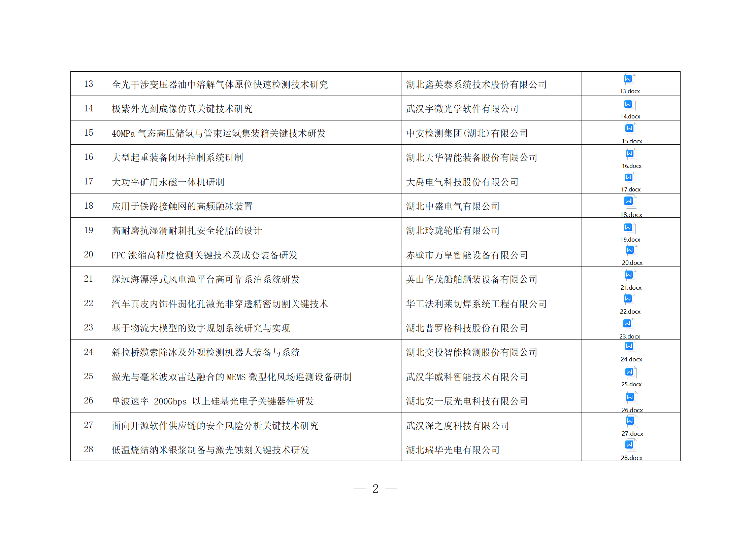Click company name 中安检测集团(湖北)有限公司
The width and height of the screenshot is (756, 534).
[x=467, y=133]
